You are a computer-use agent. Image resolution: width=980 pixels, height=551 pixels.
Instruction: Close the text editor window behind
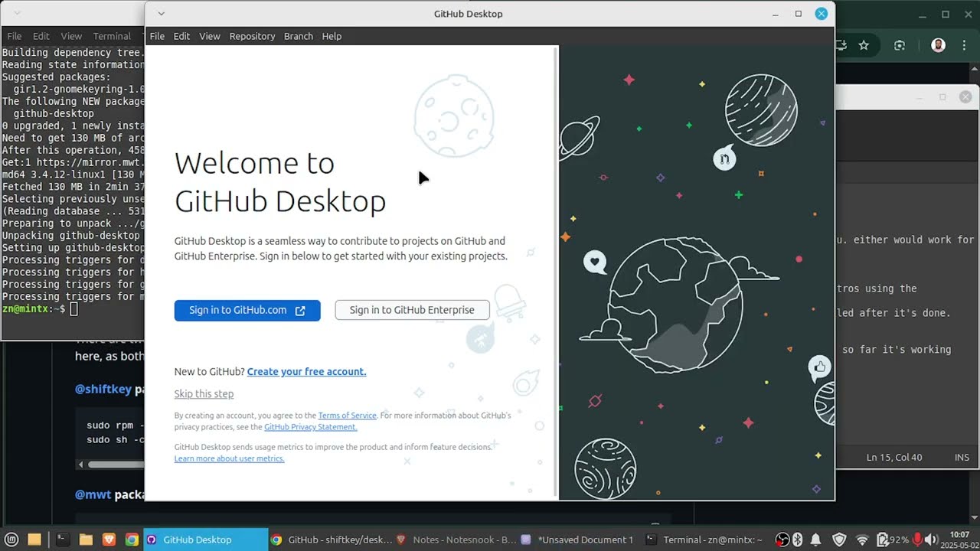965,97
